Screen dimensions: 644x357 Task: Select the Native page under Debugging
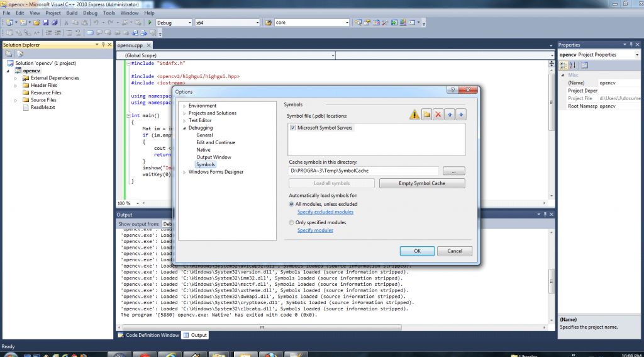pos(203,150)
